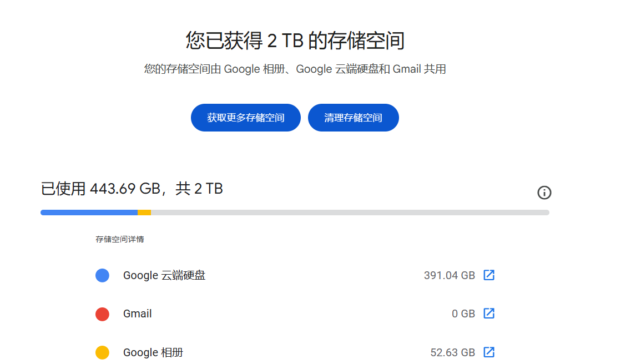Click the gray unused portion of storage bar
The image size is (636, 364).
point(350,213)
